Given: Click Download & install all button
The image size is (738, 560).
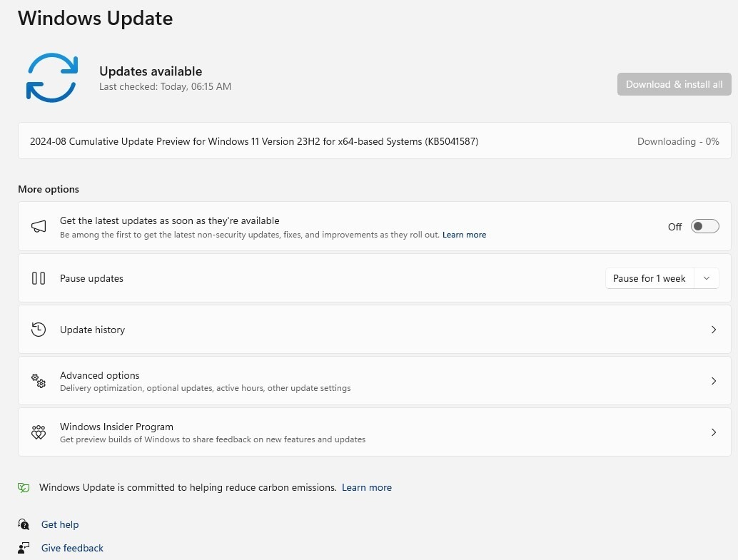Looking at the screenshot, I should click(674, 84).
